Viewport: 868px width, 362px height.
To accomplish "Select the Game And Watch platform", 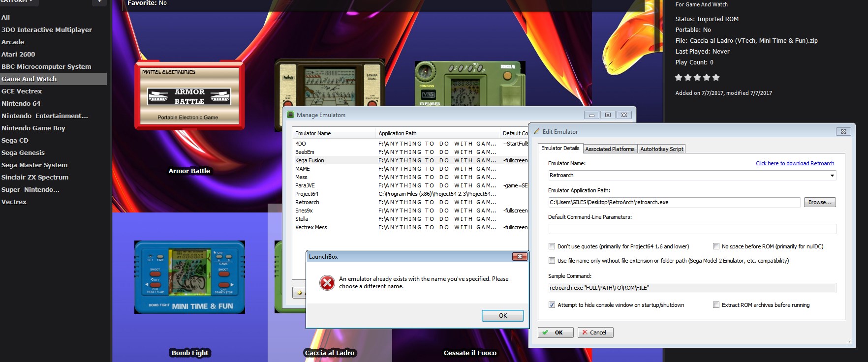I will coord(53,79).
